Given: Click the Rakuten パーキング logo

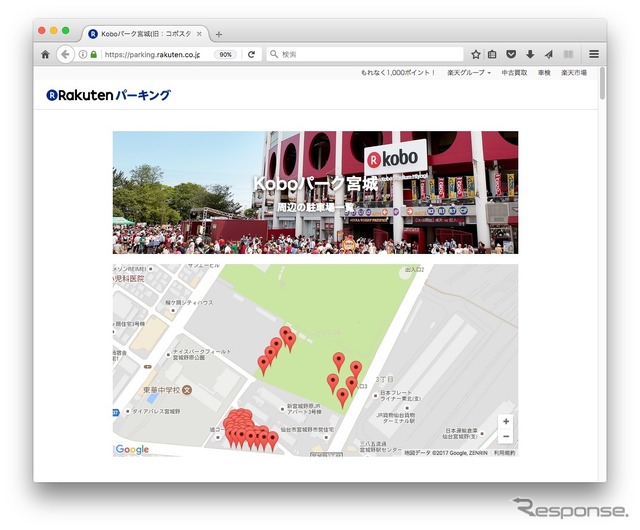Looking at the screenshot, I should tap(109, 95).
